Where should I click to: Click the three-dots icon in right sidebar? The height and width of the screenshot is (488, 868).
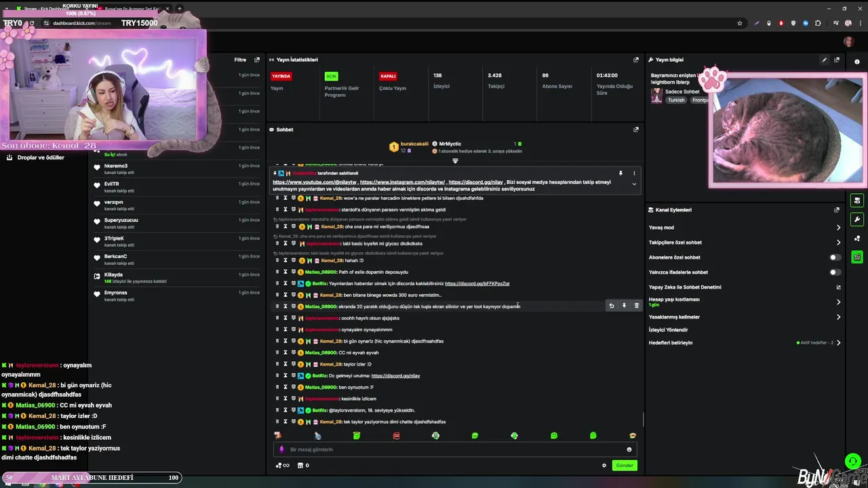(x=857, y=239)
